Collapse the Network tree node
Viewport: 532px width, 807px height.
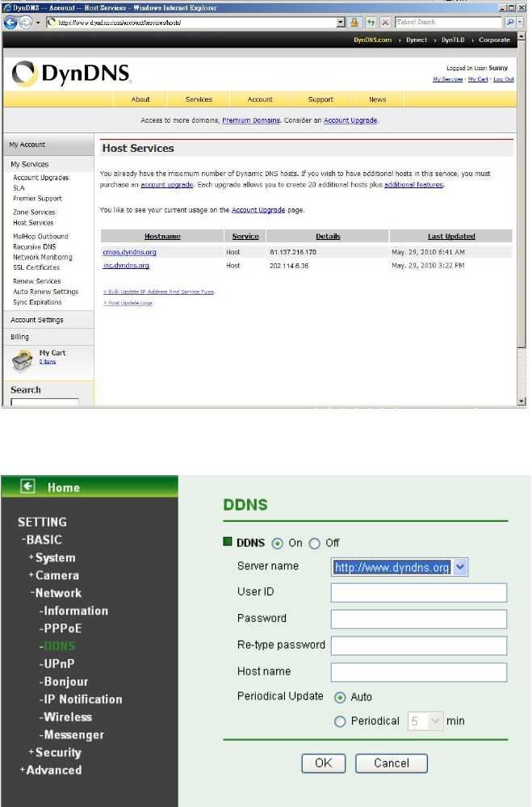(56, 593)
